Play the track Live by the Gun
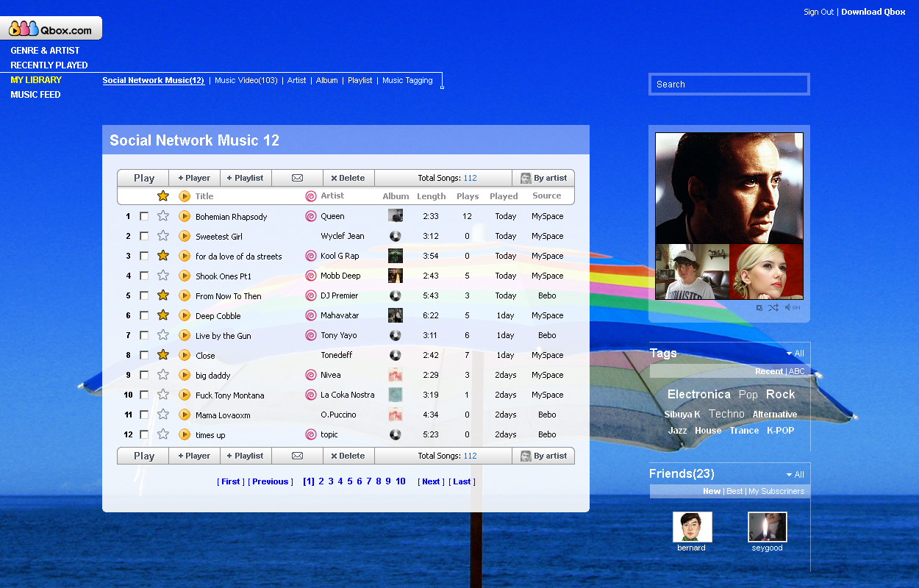 (185, 335)
